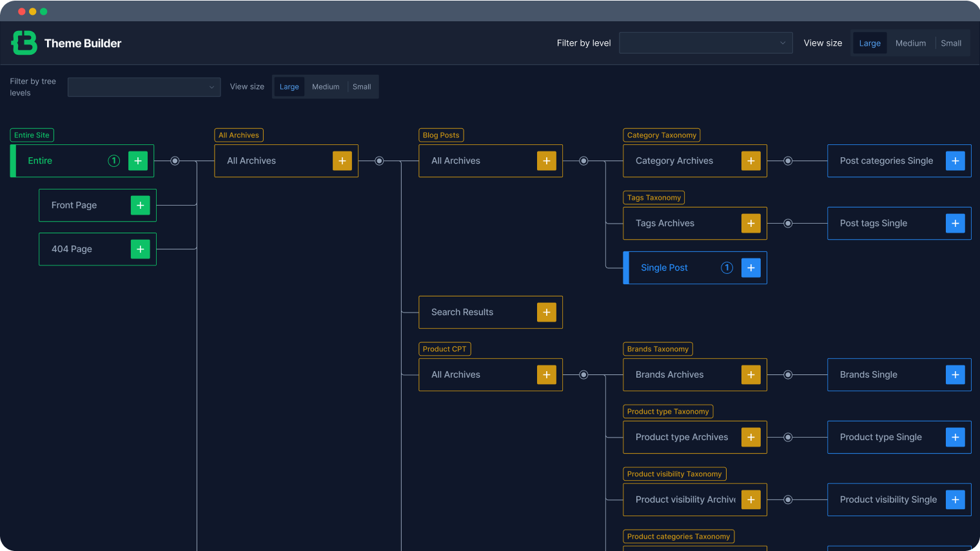Image resolution: width=980 pixels, height=551 pixels.
Task: Toggle connector after Product visibility Archives
Action: click(788, 499)
